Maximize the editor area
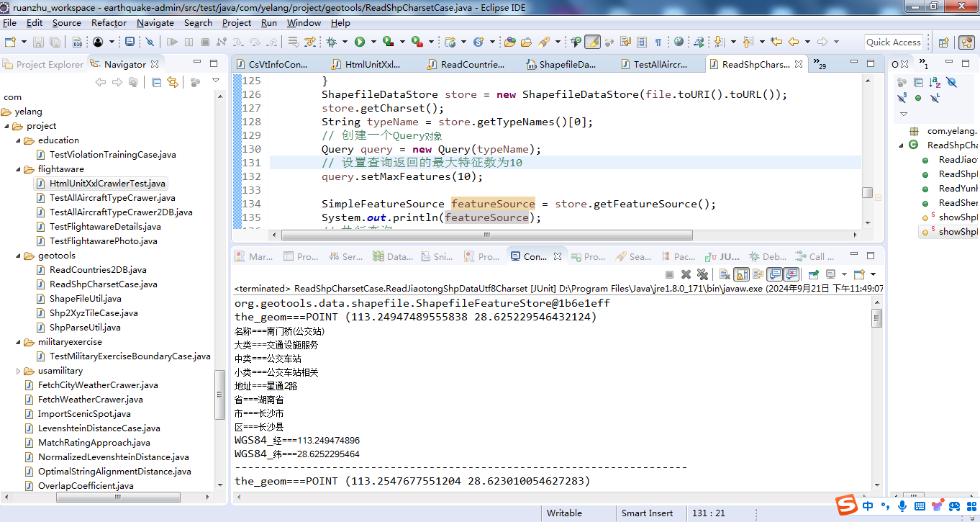 pyautogui.click(x=871, y=63)
